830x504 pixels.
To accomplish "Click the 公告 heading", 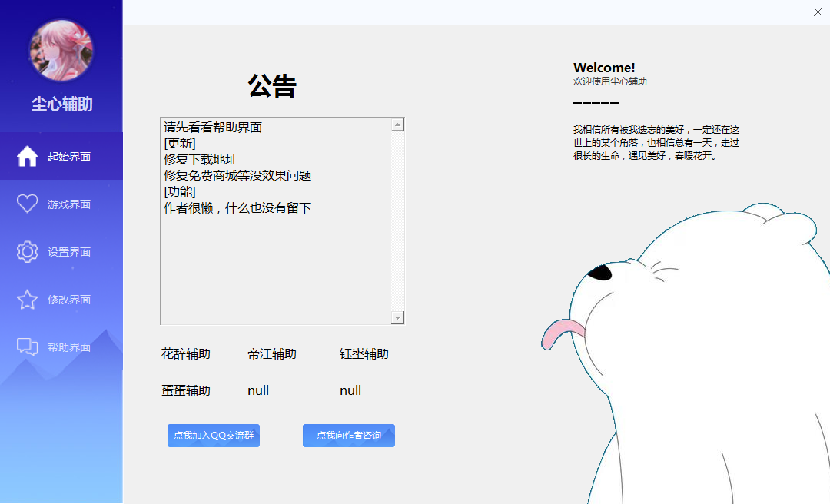I will click(x=272, y=85).
